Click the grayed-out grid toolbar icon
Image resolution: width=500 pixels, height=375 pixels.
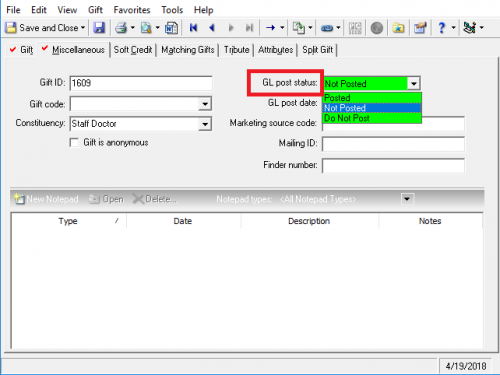(x=355, y=28)
